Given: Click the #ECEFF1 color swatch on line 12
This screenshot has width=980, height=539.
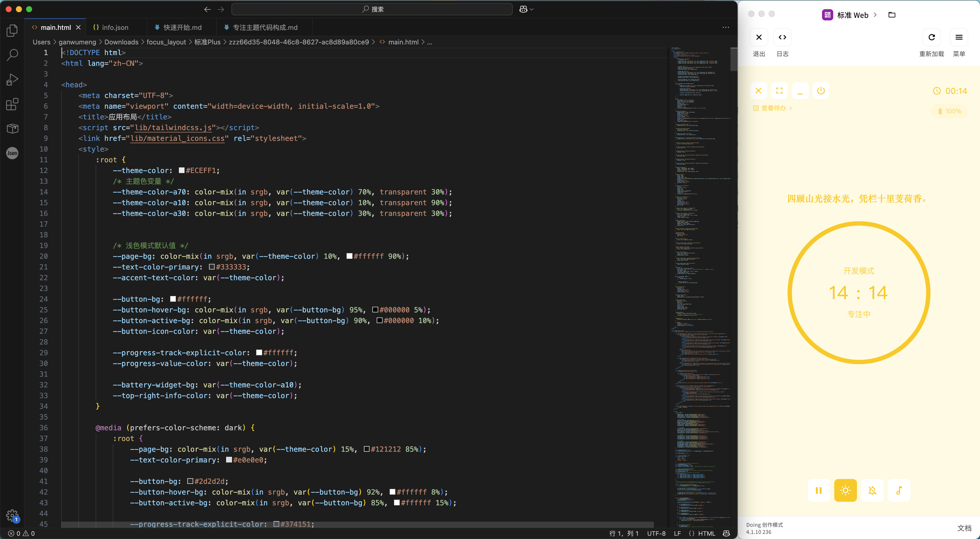Looking at the screenshot, I should 181,170.
